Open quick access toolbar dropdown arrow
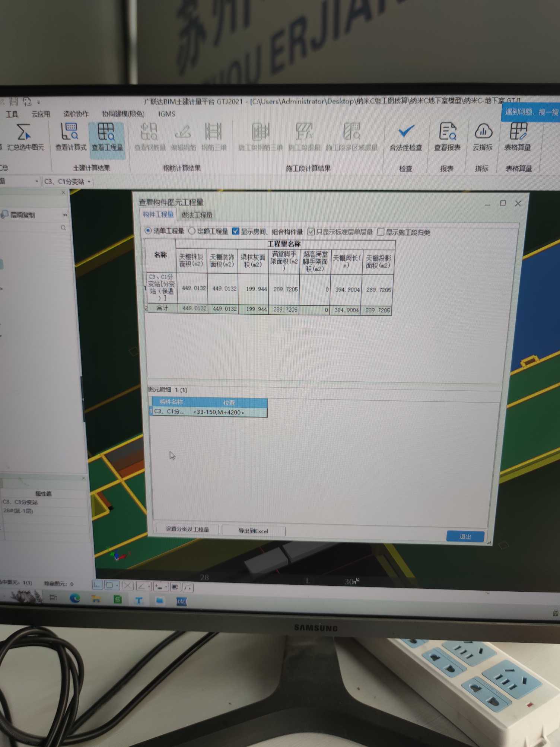The height and width of the screenshot is (747, 560). click(x=38, y=102)
